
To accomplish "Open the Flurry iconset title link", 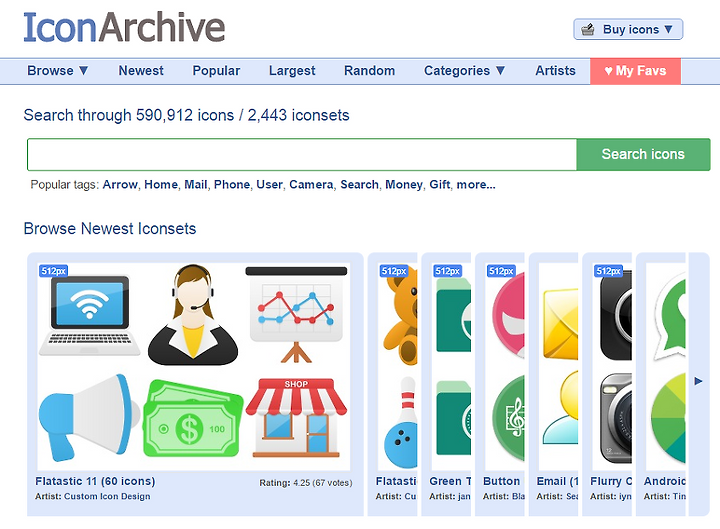I will 611,481.
